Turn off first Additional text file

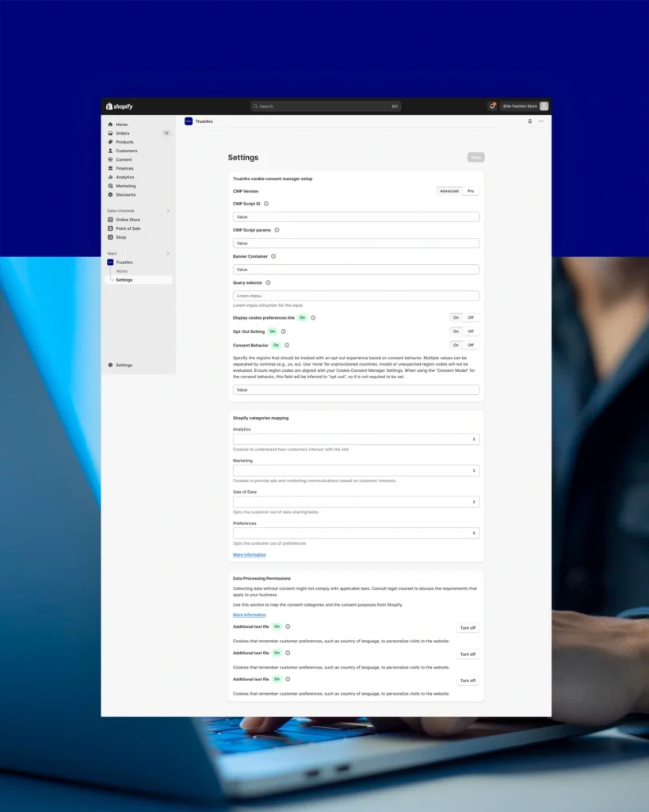coord(468,628)
